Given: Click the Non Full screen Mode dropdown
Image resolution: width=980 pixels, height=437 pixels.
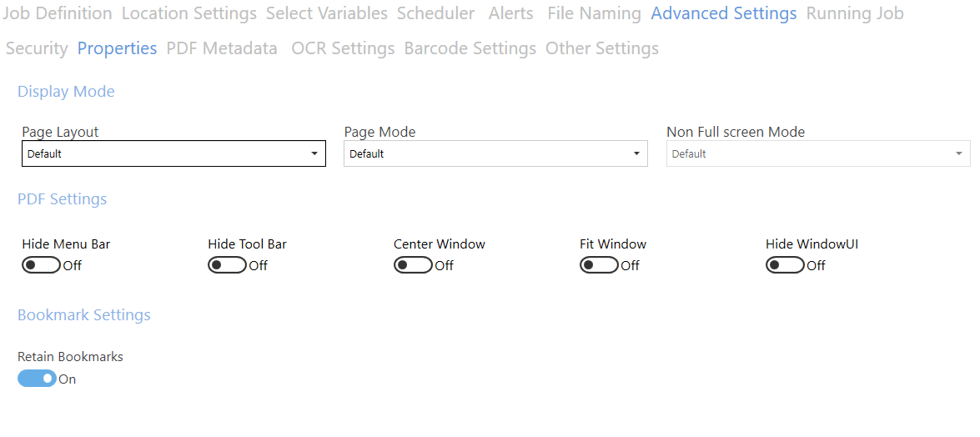Looking at the screenshot, I should (x=817, y=153).
